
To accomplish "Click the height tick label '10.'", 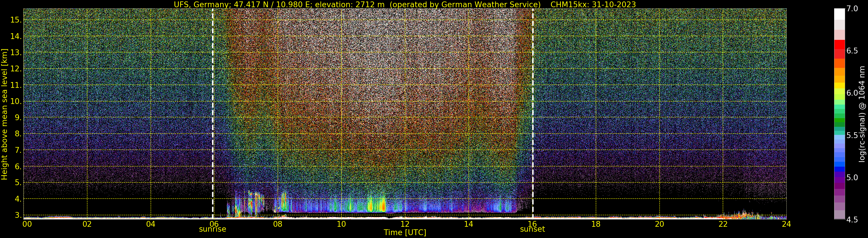I will click(x=16, y=101).
